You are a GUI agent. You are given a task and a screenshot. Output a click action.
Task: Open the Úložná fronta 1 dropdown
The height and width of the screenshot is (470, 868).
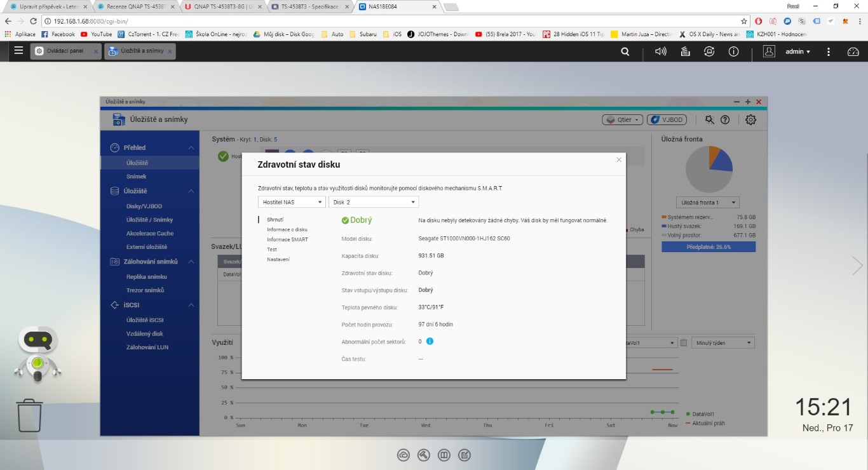[x=708, y=203]
